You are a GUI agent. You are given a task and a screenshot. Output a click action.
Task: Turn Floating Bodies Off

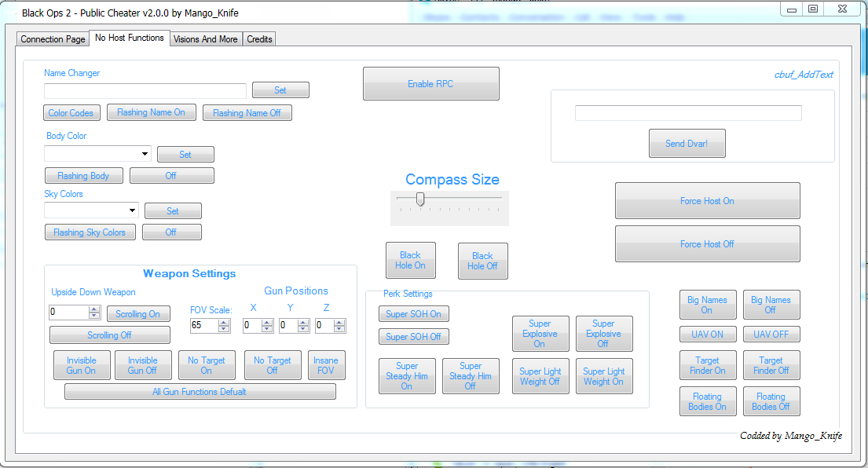tap(771, 401)
